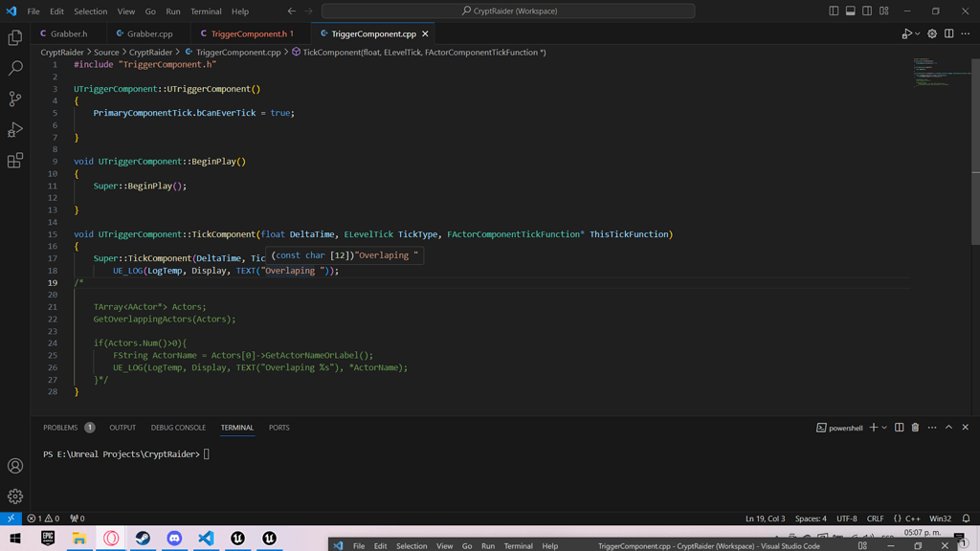Show the Ports panel tab
Viewport: 980px width, 551px height.
click(278, 428)
